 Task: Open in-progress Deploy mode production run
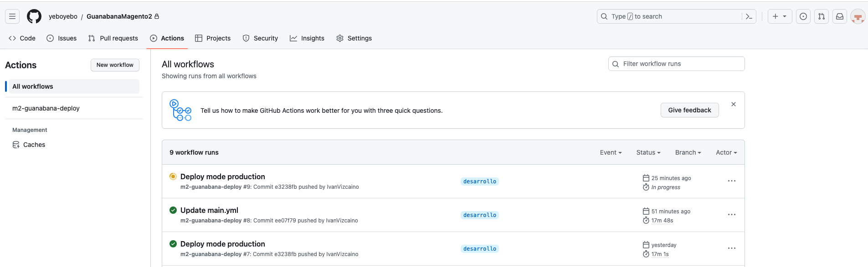[x=223, y=176]
